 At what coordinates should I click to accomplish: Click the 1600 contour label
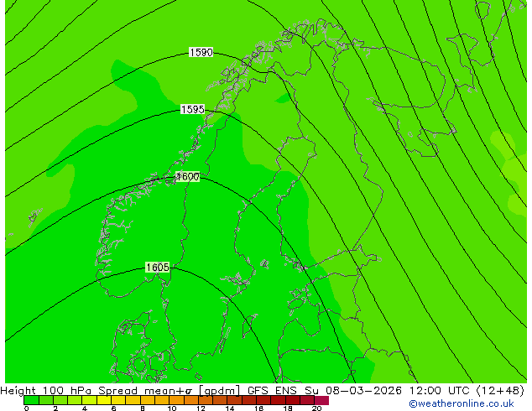pyautogui.click(x=188, y=177)
